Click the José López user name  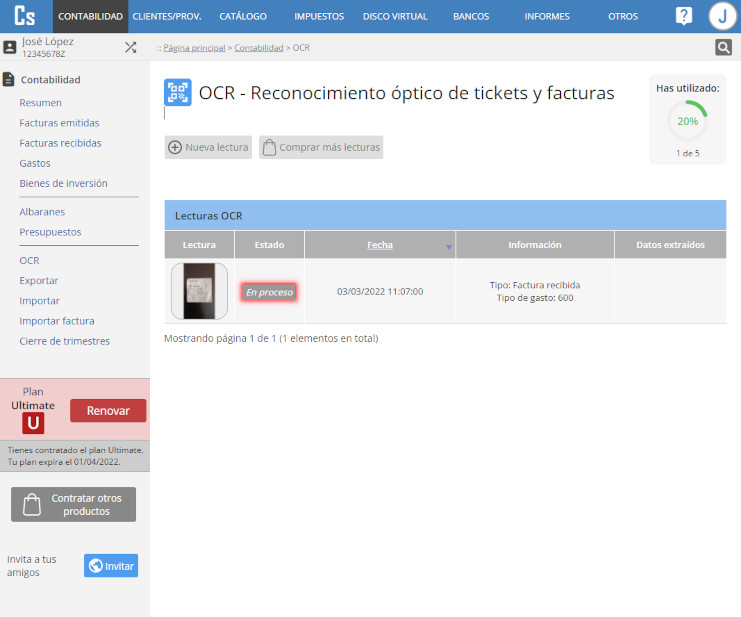[x=48, y=42]
